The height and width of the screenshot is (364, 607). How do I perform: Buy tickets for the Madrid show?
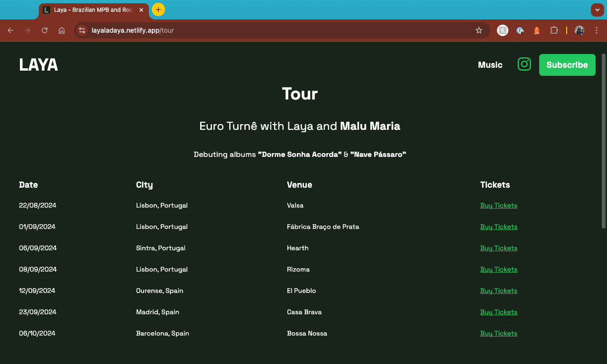(498, 312)
